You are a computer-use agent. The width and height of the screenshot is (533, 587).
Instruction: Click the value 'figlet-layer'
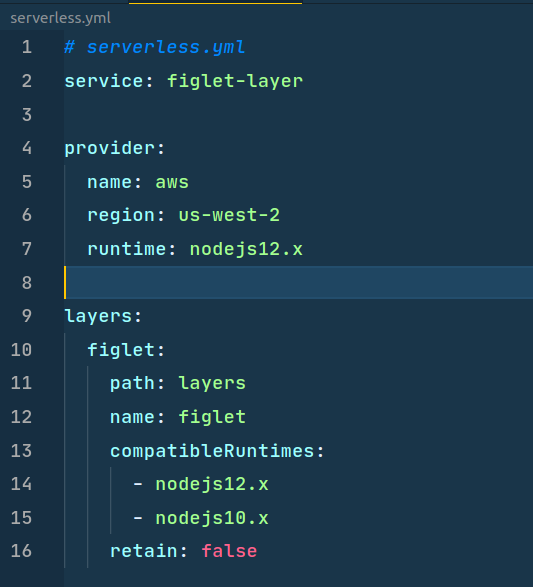pyautogui.click(x=235, y=81)
